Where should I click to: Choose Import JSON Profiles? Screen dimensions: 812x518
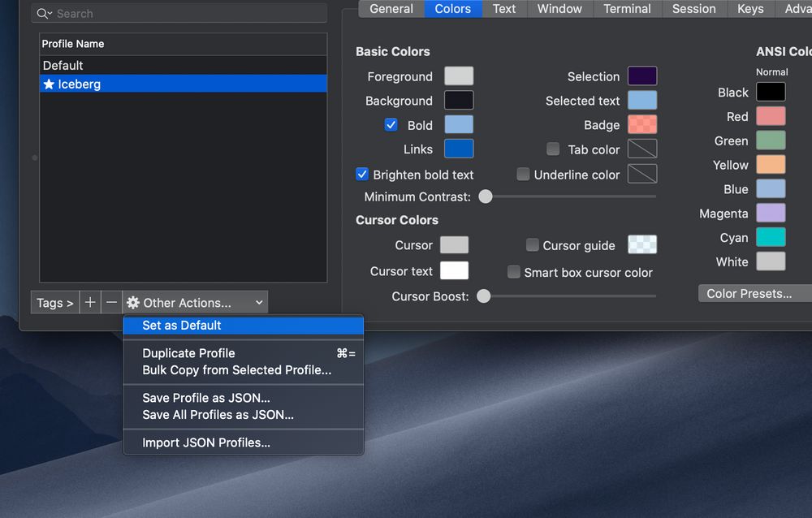point(244,442)
